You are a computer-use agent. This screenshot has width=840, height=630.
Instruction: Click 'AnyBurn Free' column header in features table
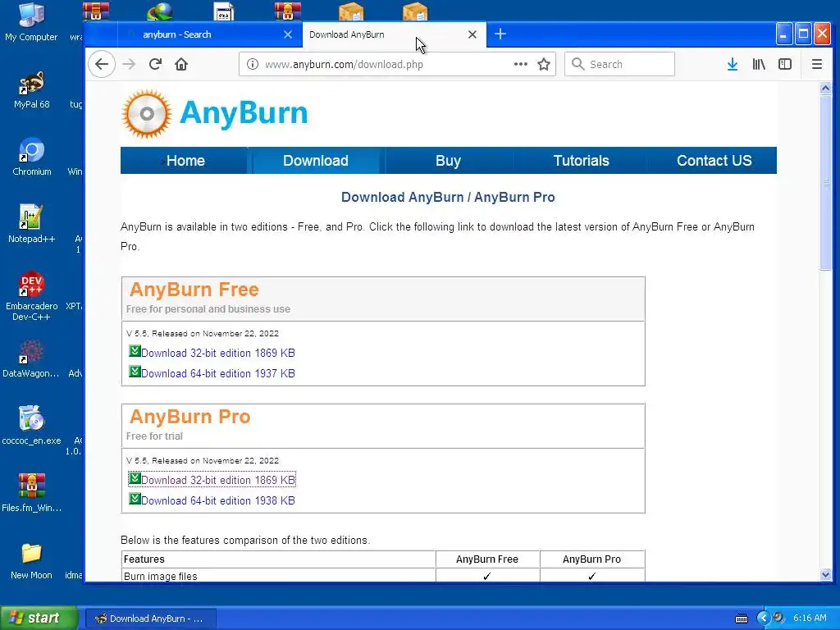pos(487,559)
